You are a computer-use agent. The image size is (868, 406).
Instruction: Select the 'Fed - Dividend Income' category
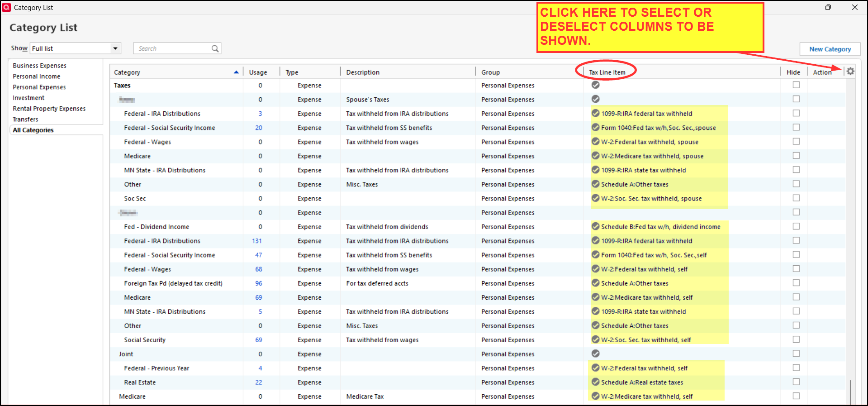[157, 227]
